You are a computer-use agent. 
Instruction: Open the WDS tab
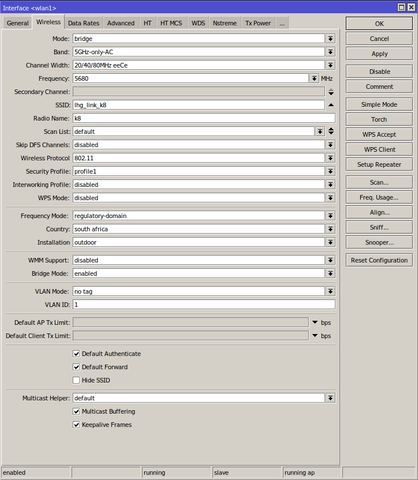click(x=198, y=23)
